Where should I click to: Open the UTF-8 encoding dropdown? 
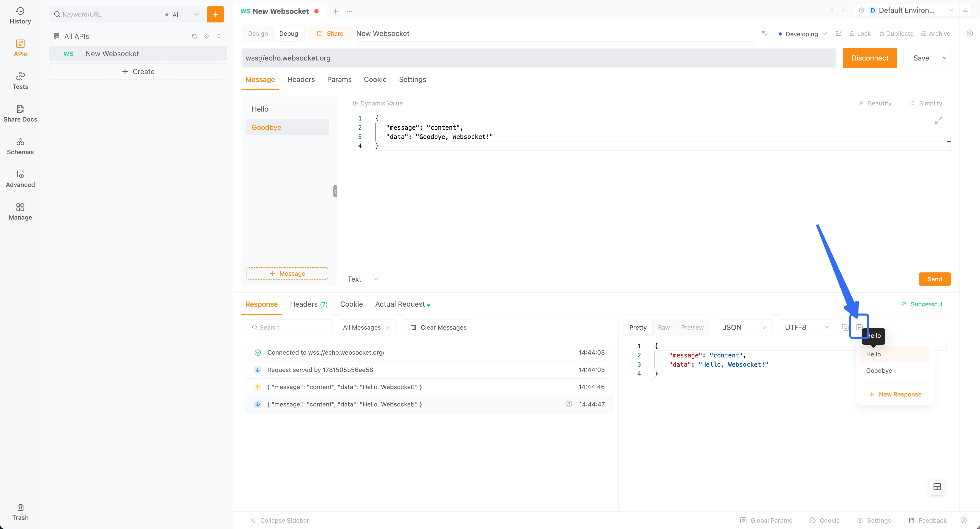[806, 327]
